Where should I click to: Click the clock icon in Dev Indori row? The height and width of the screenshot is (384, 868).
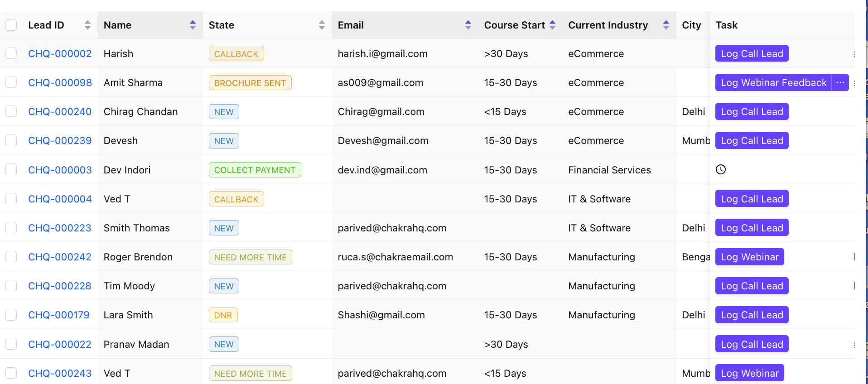tap(720, 170)
